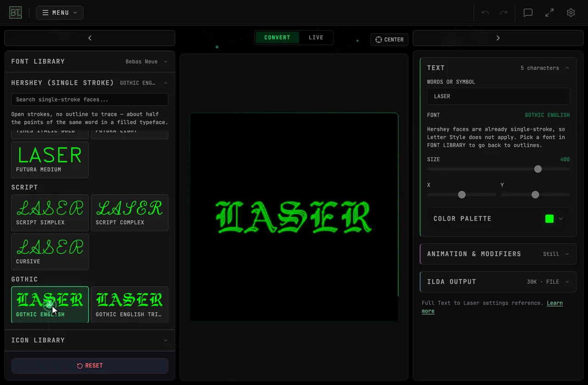Open the chat feedback icon

pyautogui.click(x=528, y=13)
